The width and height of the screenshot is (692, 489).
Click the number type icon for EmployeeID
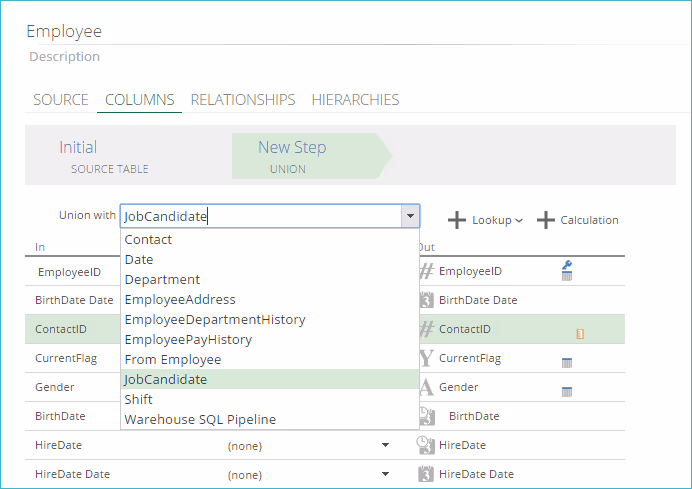click(x=426, y=271)
